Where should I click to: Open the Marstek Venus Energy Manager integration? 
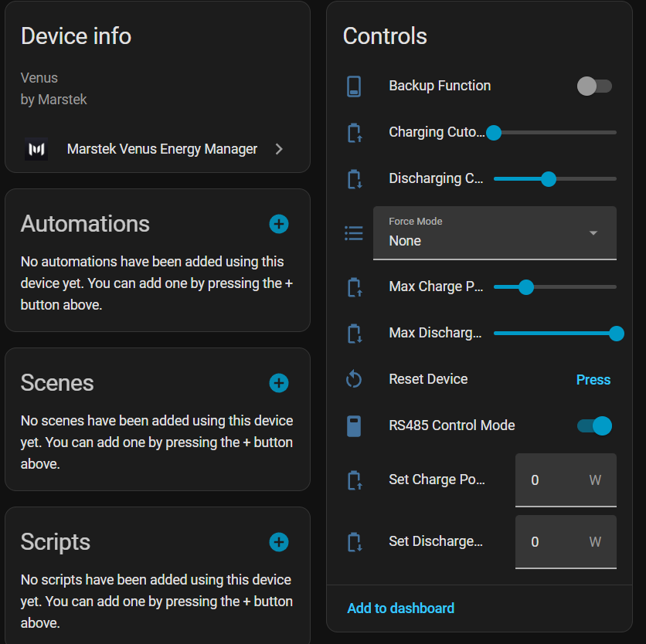(x=161, y=149)
